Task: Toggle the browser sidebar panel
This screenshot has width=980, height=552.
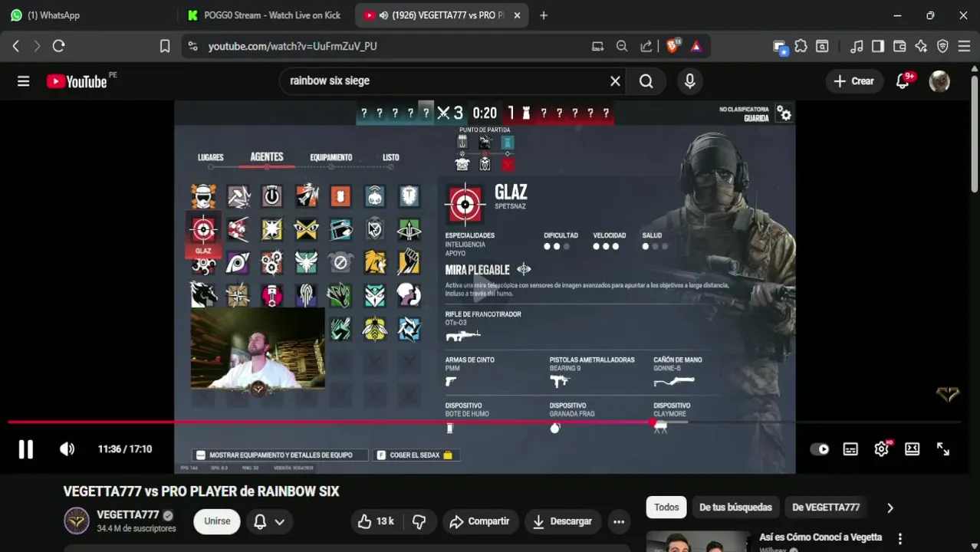Action: pos(878,46)
